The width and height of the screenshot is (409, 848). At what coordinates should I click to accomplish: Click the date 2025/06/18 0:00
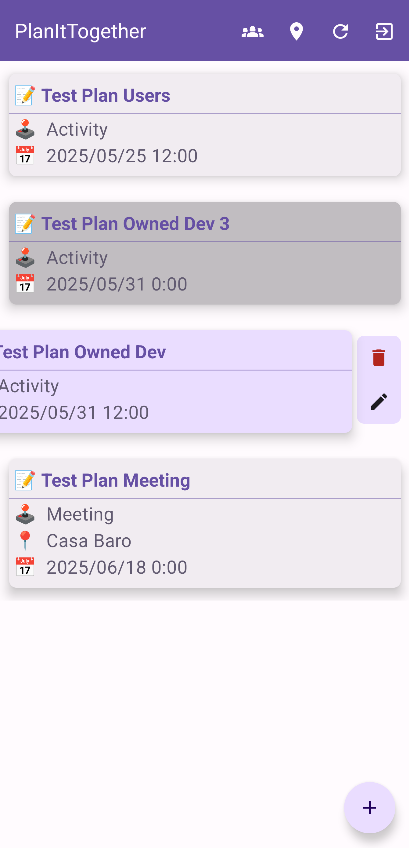click(x=117, y=567)
